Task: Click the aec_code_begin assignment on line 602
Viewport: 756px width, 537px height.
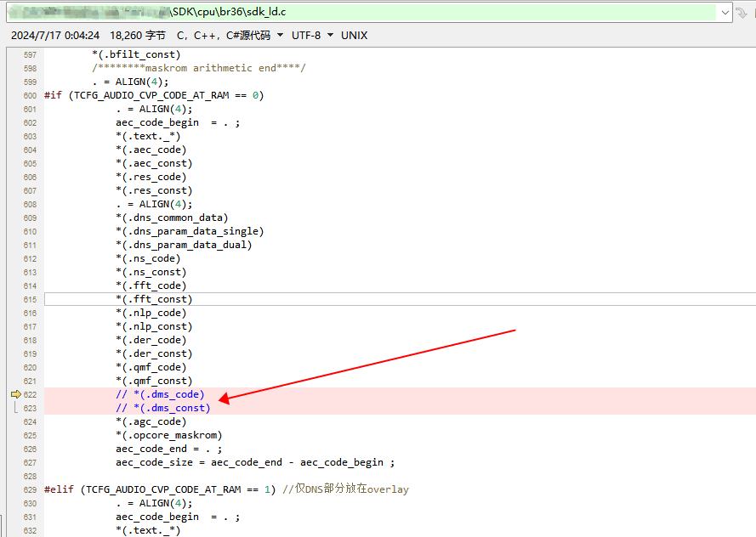Action: [x=178, y=122]
